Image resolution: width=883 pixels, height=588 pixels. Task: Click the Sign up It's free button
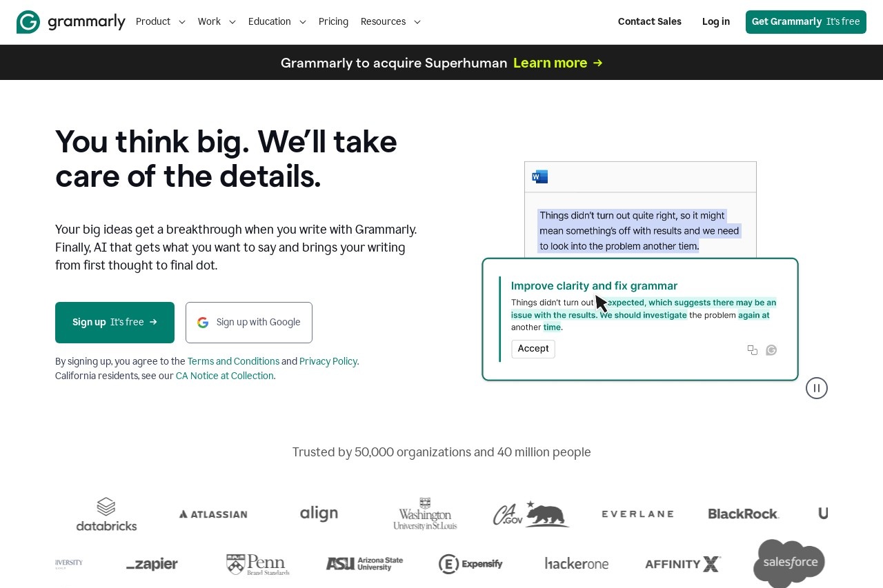coord(115,323)
